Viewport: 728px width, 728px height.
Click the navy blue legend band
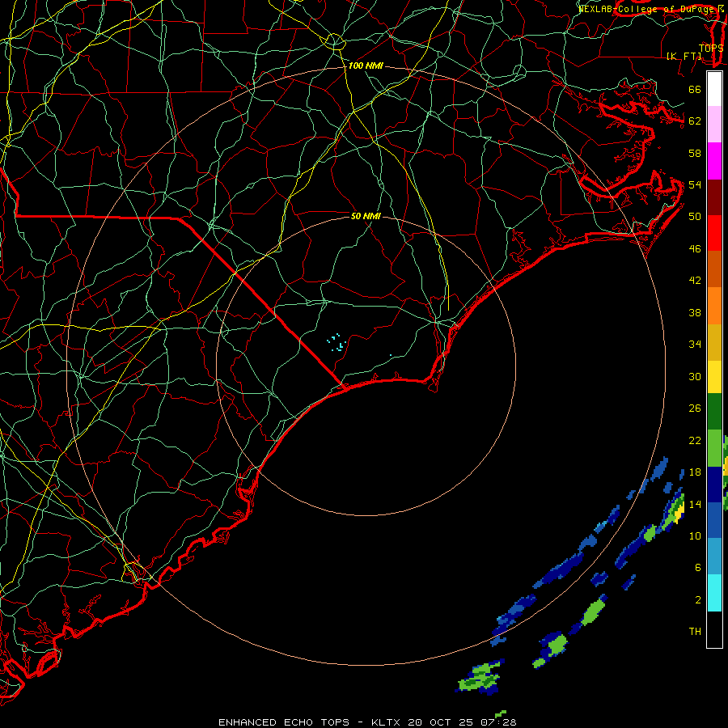point(714,485)
